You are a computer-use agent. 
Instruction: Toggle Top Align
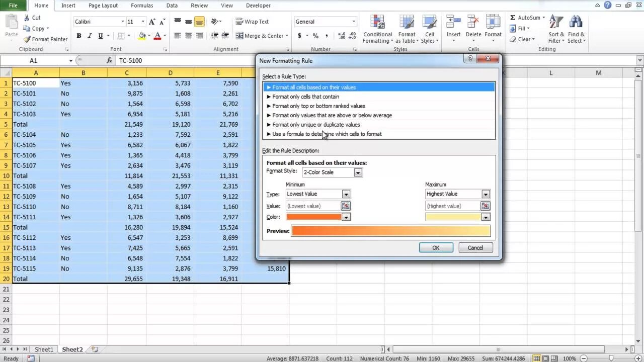click(178, 22)
